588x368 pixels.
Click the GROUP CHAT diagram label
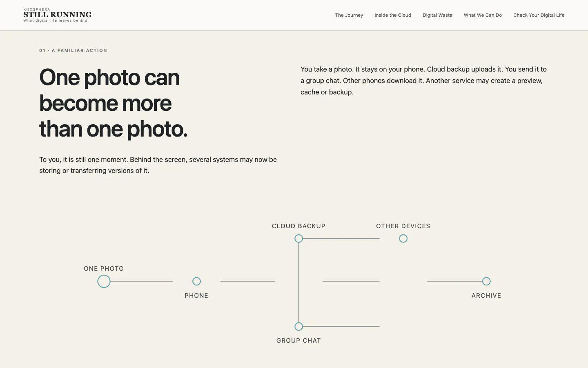pyautogui.click(x=298, y=341)
